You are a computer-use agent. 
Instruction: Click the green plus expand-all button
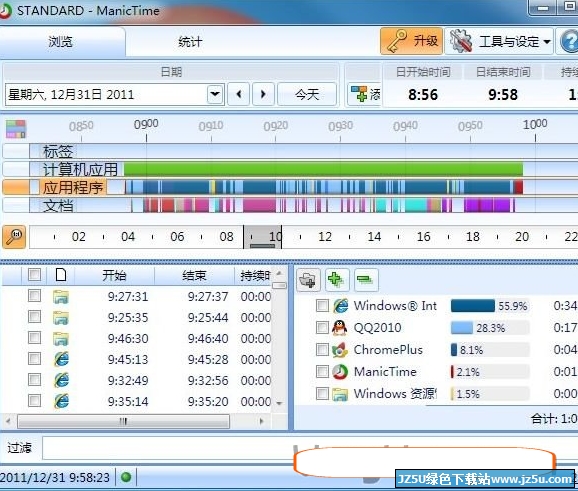336,280
